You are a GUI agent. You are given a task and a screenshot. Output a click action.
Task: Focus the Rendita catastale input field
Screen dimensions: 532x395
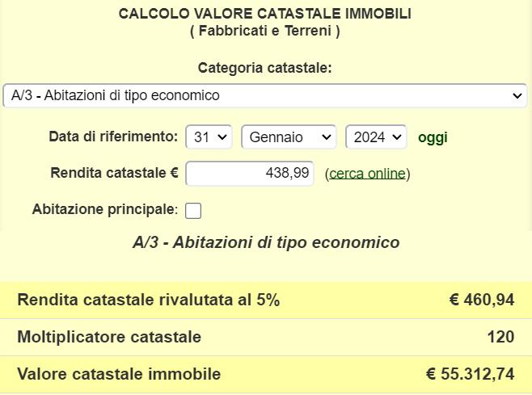(x=250, y=173)
